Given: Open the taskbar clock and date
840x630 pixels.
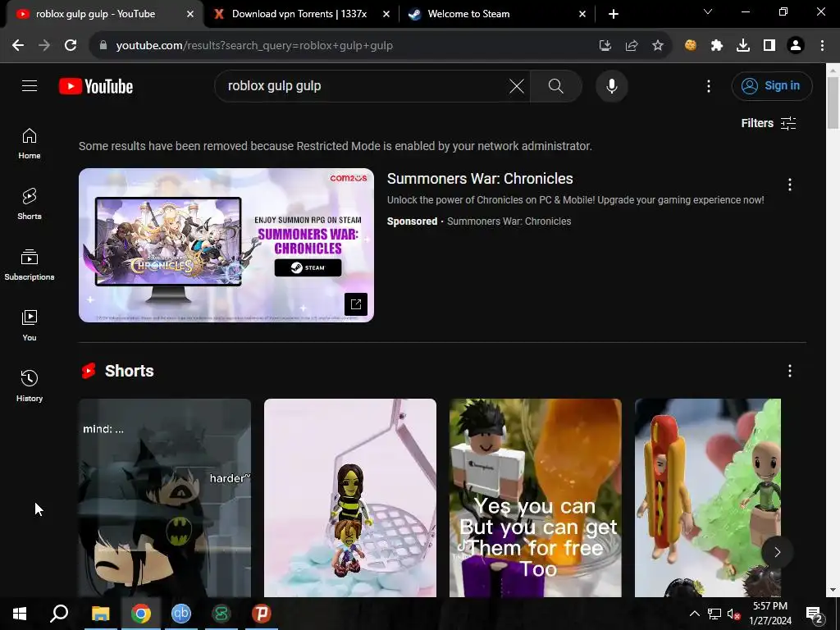Looking at the screenshot, I should [x=769, y=614].
